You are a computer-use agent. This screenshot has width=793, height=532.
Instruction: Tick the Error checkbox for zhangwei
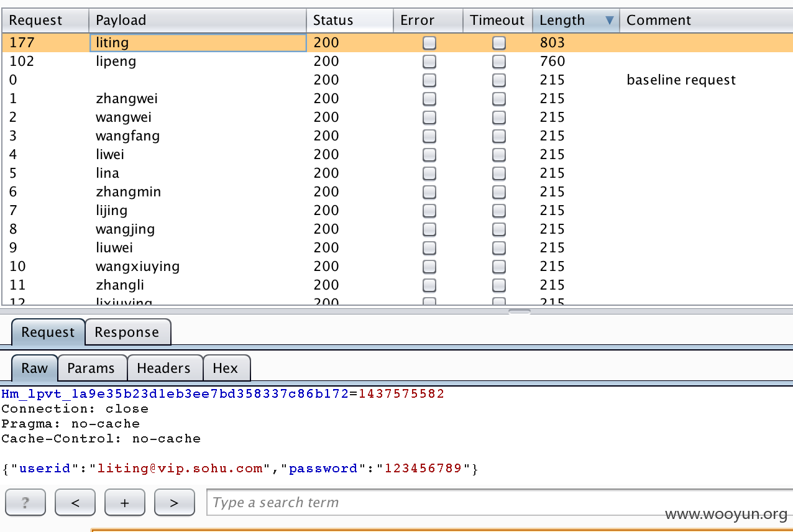click(x=429, y=99)
